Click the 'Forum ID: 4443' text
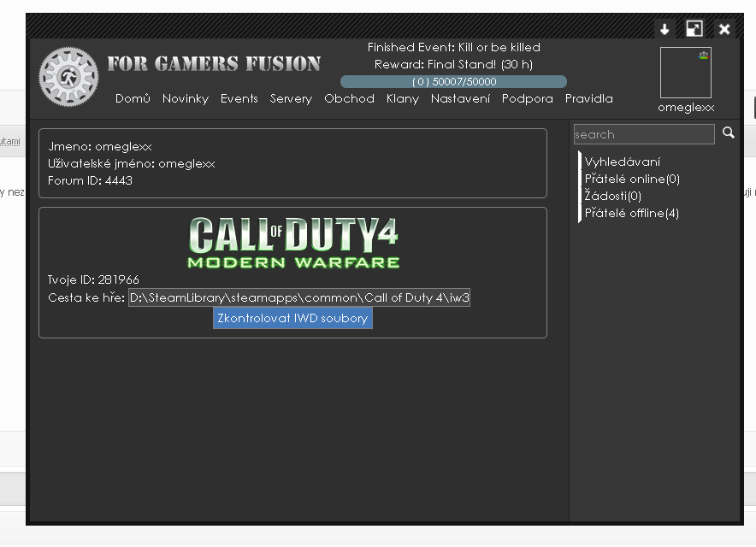756x547 pixels. 90,180
